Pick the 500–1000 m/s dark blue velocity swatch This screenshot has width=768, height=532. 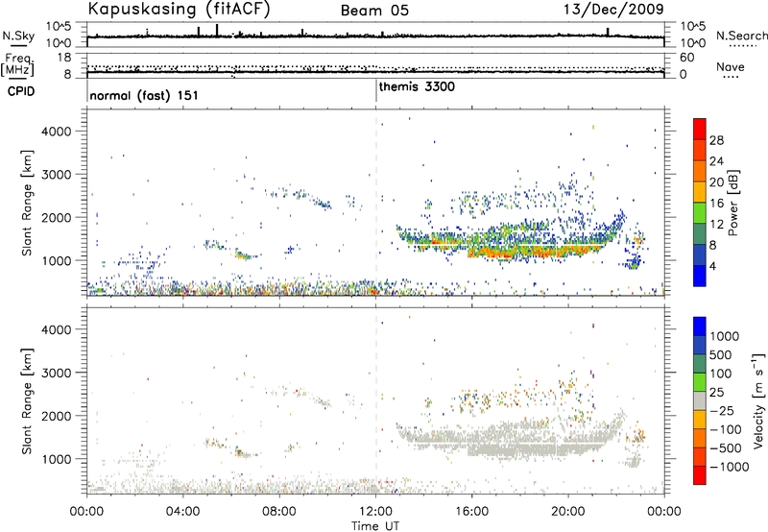point(700,345)
